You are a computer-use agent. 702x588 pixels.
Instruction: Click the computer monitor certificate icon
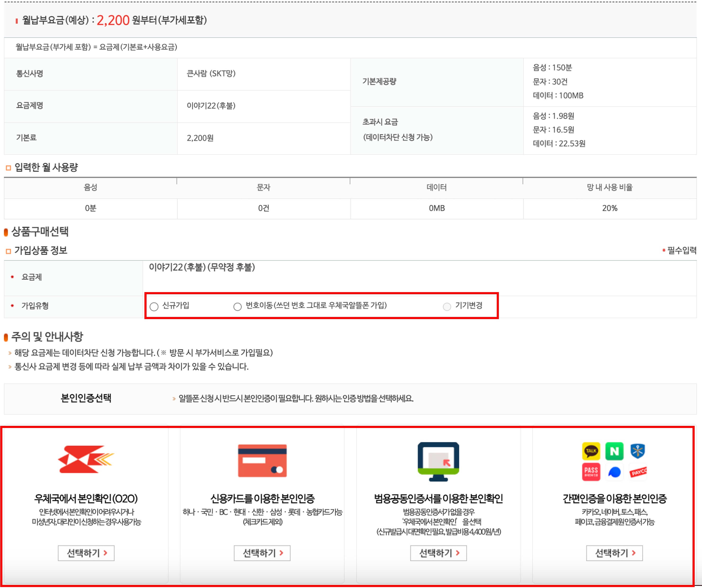pos(438,462)
